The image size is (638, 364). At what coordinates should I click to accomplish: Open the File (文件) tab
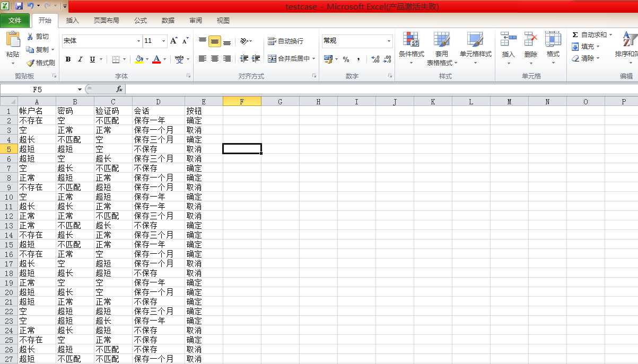tap(15, 21)
